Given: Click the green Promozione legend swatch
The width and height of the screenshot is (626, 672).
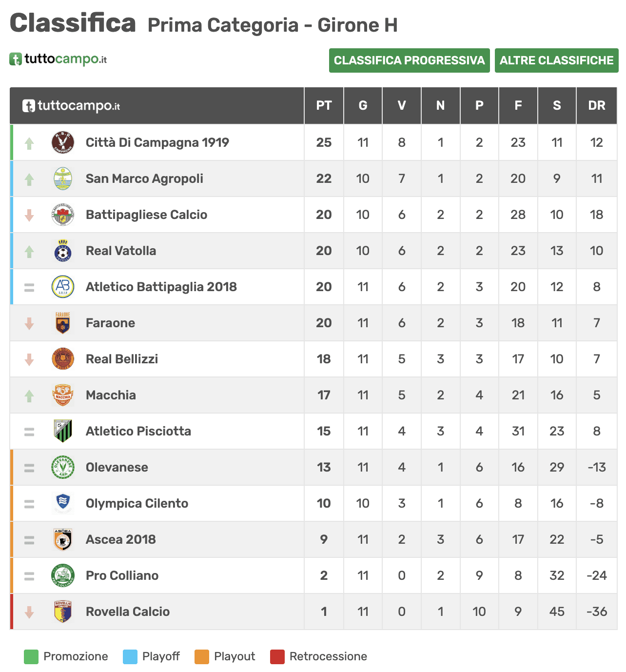Looking at the screenshot, I should click(x=31, y=657).
